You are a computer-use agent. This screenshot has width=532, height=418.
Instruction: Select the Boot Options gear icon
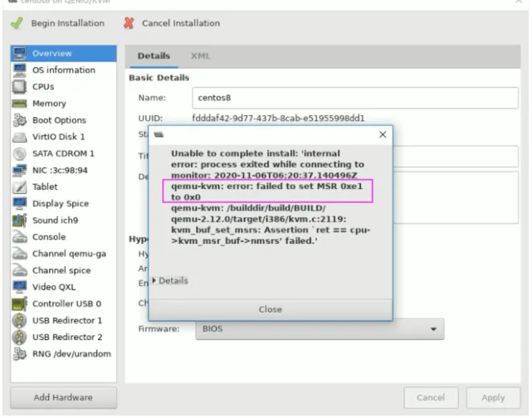19,120
